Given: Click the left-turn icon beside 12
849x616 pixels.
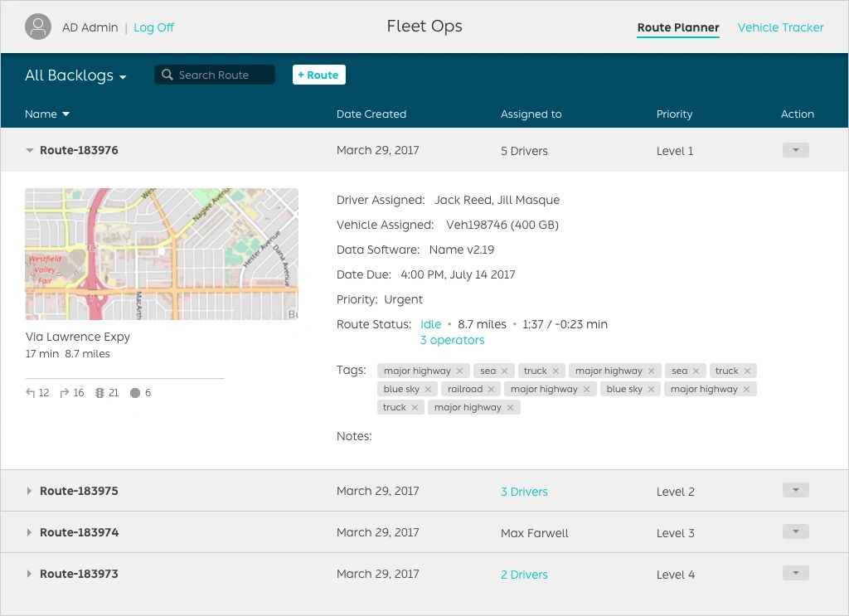Looking at the screenshot, I should pyautogui.click(x=31, y=393).
